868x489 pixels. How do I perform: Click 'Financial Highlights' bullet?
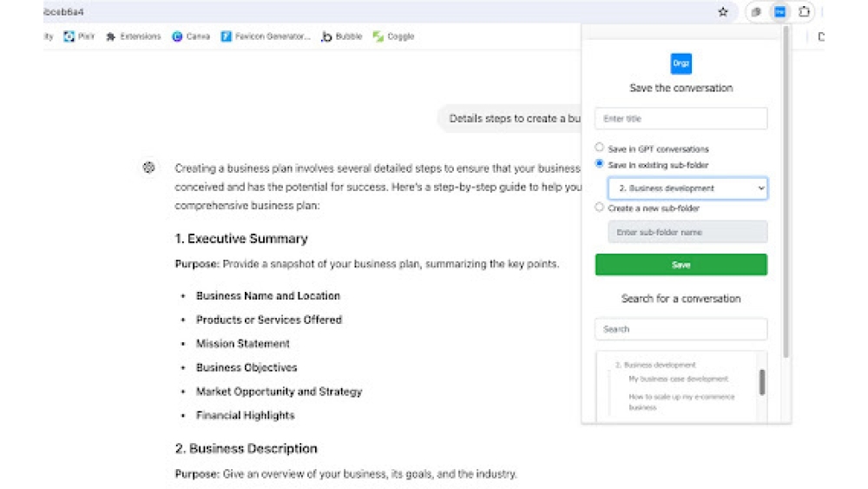[246, 415]
